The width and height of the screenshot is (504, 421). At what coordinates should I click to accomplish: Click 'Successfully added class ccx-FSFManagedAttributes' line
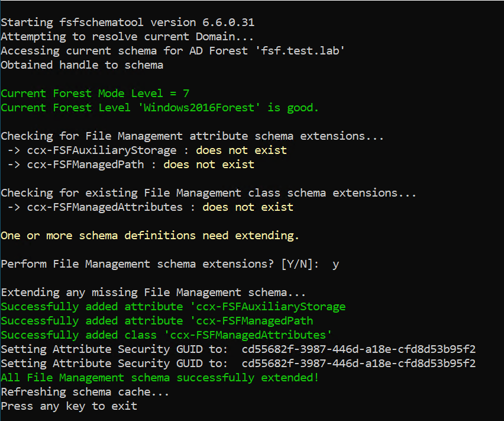(x=166, y=335)
